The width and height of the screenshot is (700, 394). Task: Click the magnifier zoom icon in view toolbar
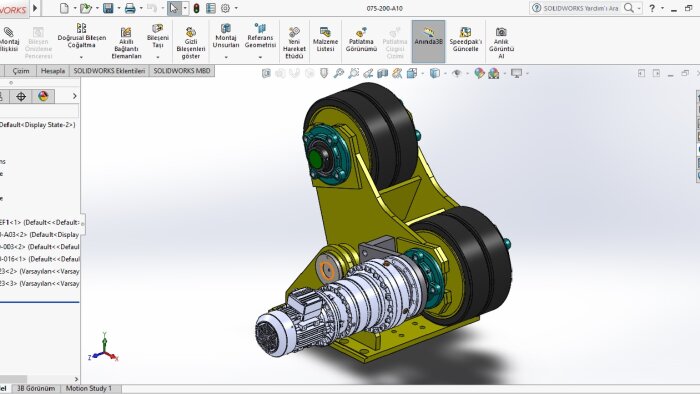click(338, 73)
